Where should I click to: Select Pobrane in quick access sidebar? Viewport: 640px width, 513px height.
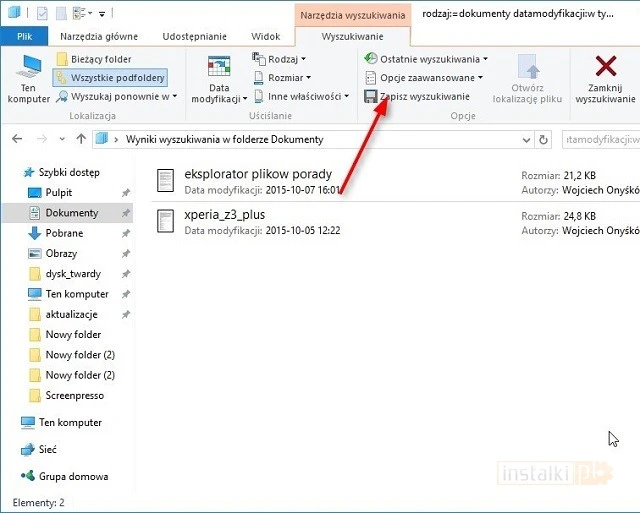click(x=64, y=233)
